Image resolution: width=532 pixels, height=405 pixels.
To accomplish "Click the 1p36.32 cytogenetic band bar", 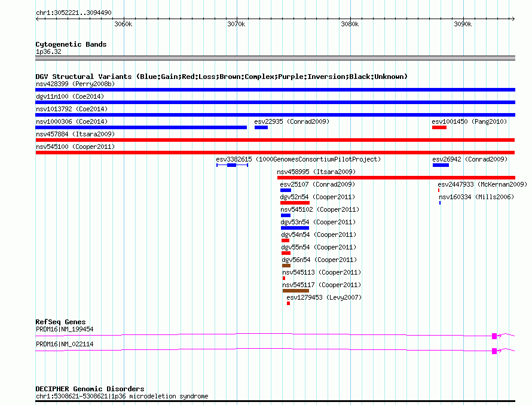I will click(275, 58).
